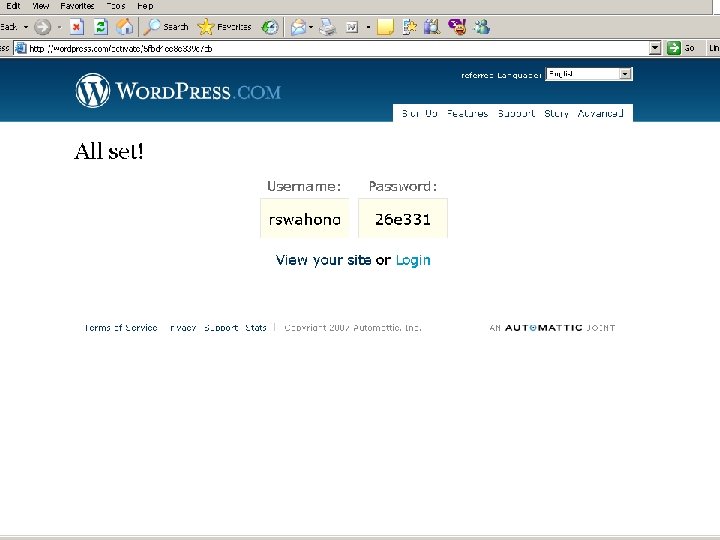Click the Copyright 2007 Automattic text
The height and width of the screenshot is (540, 720).
tap(353, 328)
